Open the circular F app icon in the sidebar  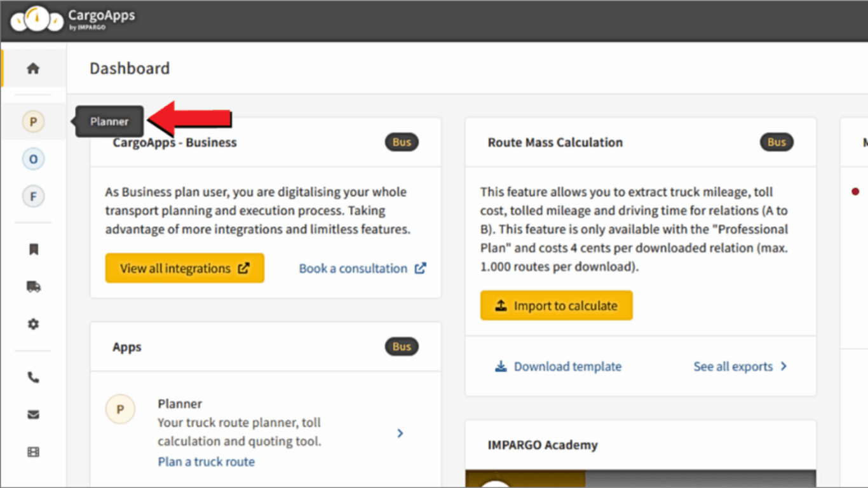tap(33, 196)
